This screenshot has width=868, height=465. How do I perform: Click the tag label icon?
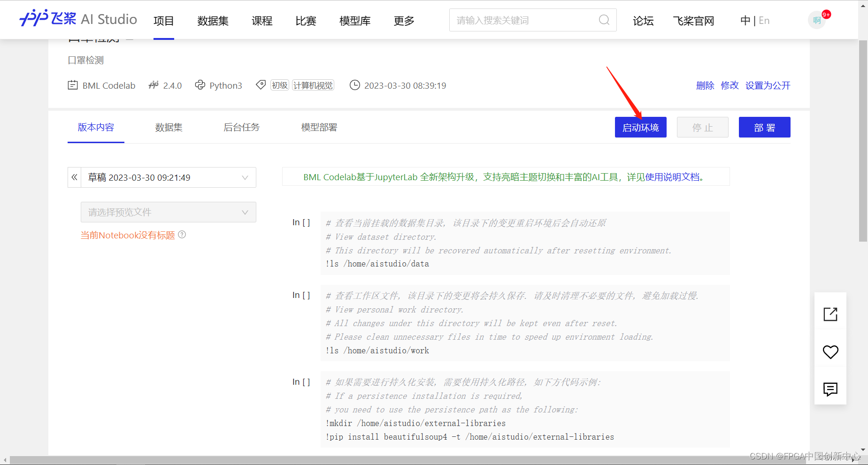point(261,85)
